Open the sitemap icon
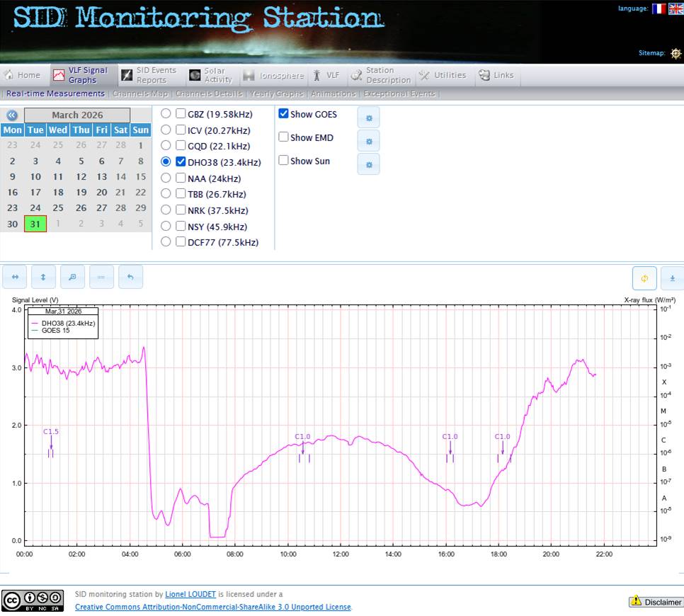The width and height of the screenshot is (684, 616). (676, 53)
